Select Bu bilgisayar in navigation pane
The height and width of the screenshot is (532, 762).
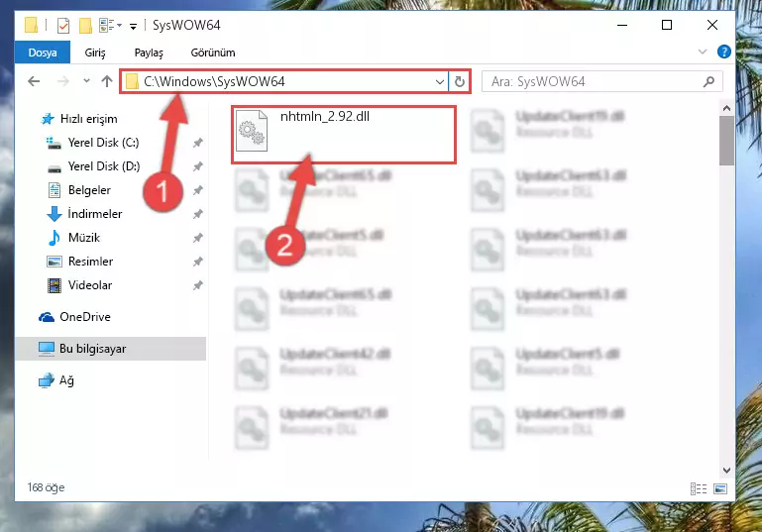coord(111,349)
